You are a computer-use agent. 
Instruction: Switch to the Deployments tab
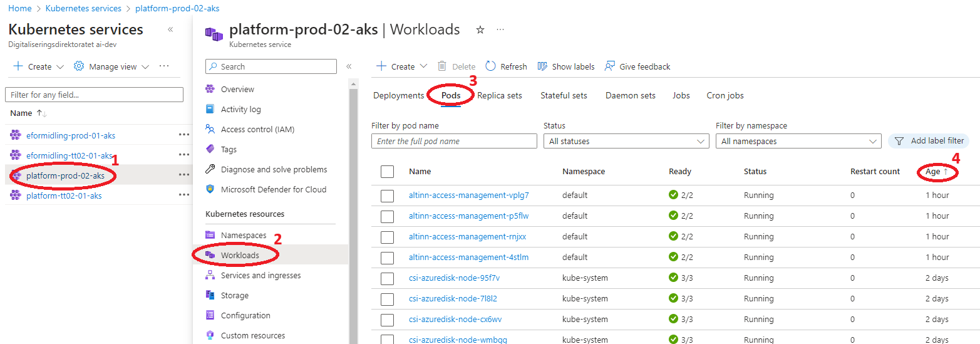pyautogui.click(x=398, y=95)
